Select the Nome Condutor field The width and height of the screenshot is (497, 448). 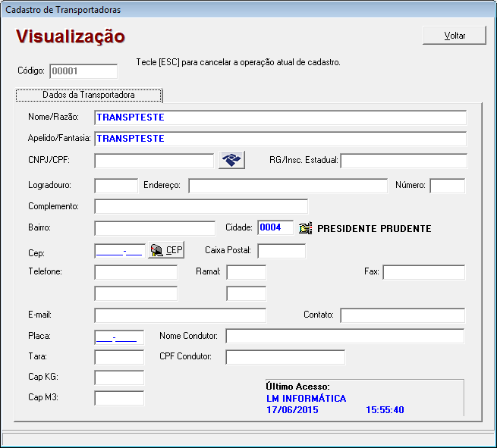coord(344,337)
